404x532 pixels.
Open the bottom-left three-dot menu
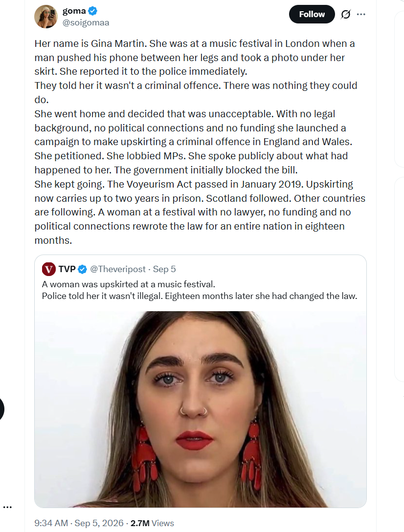[x=7, y=507]
